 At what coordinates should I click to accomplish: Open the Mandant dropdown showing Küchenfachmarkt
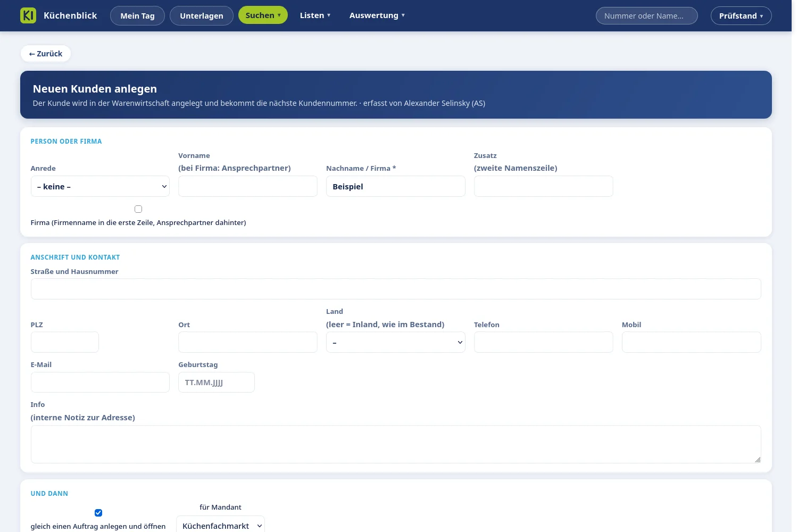[x=220, y=526]
